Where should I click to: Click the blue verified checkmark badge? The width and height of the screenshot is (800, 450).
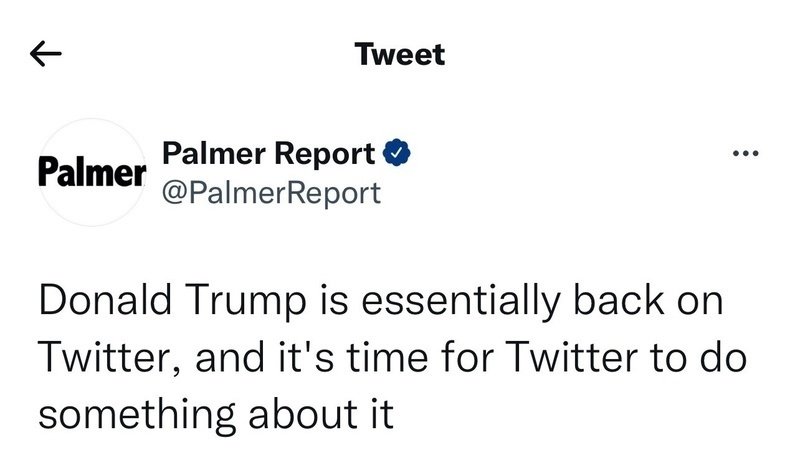point(396,153)
